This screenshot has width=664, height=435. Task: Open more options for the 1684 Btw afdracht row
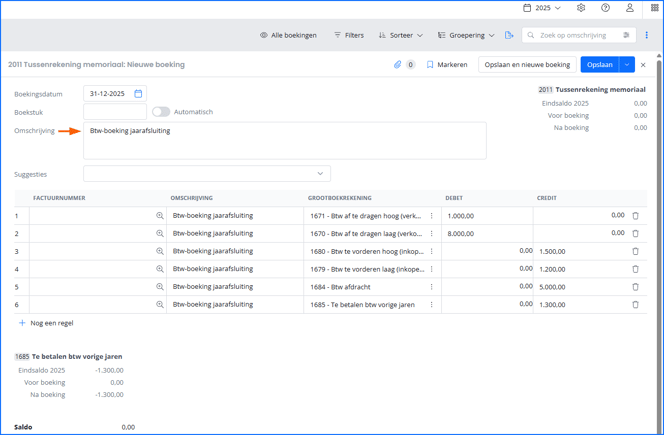[x=432, y=287]
